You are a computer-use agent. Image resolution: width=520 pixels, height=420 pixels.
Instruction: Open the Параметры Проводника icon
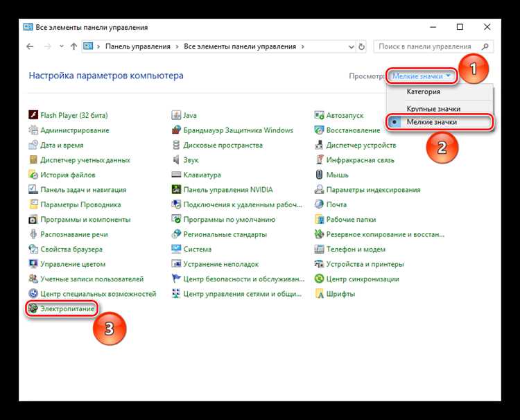pyautogui.click(x=33, y=204)
